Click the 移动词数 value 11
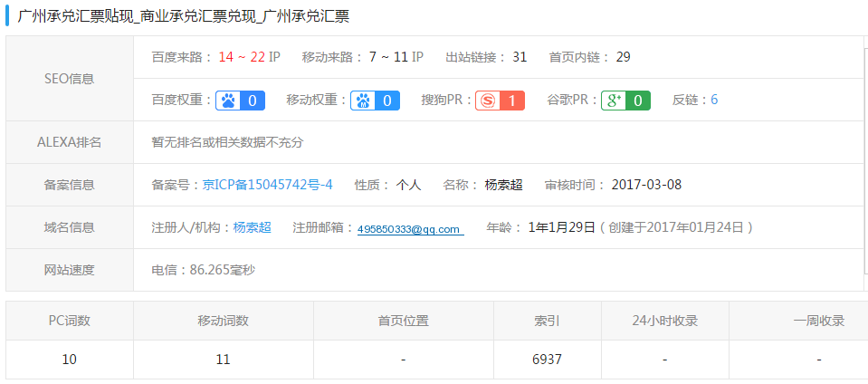Image resolution: width=868 pixels, height=384 pixels. coord(223,360)
